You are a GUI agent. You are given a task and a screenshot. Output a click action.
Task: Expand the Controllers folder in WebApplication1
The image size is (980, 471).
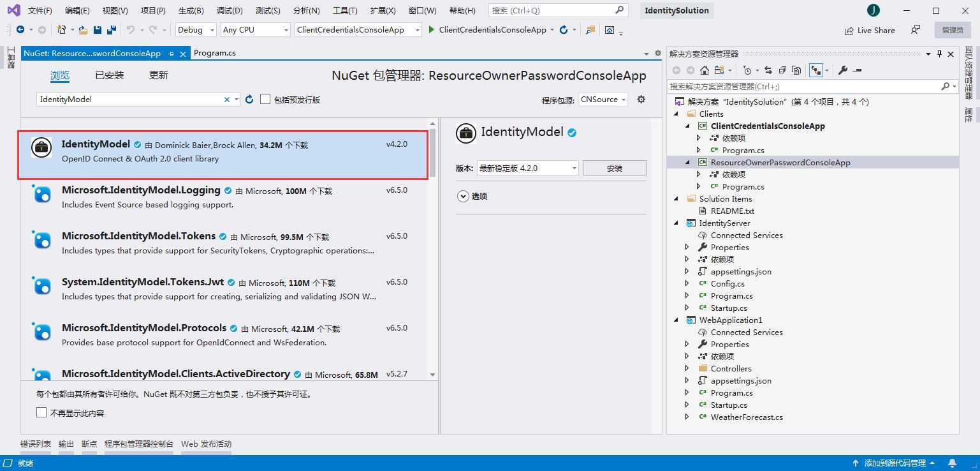point(687,368)
